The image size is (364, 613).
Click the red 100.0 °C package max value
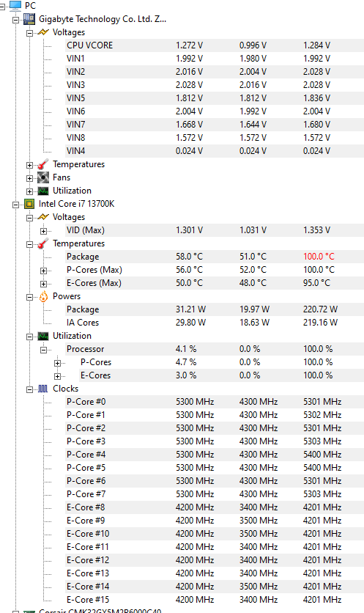point(319,257)
